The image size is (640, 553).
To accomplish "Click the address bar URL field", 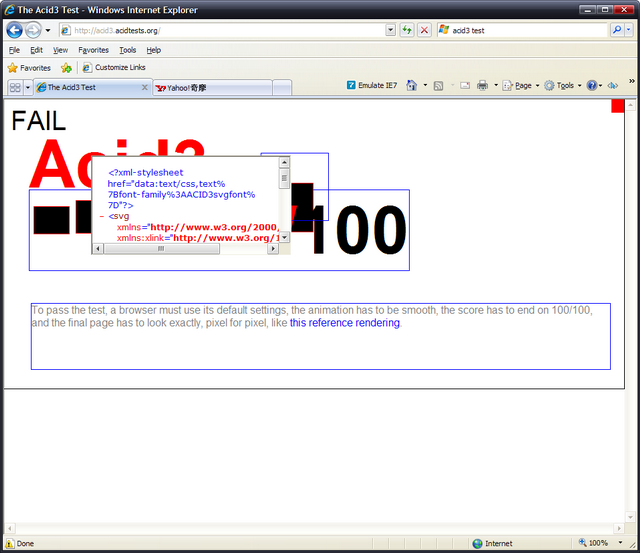I will coord(222,31).
